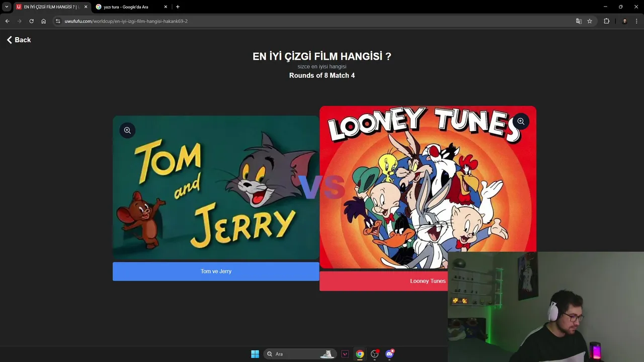
Task: View site information icon in address bar
Action: click(58, 21)
